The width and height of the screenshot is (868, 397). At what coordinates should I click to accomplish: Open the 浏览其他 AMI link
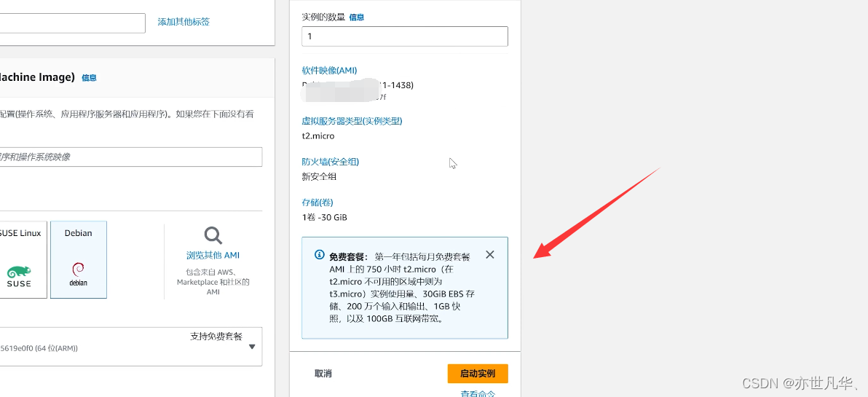pyautogui.click(x=213, y=255)
